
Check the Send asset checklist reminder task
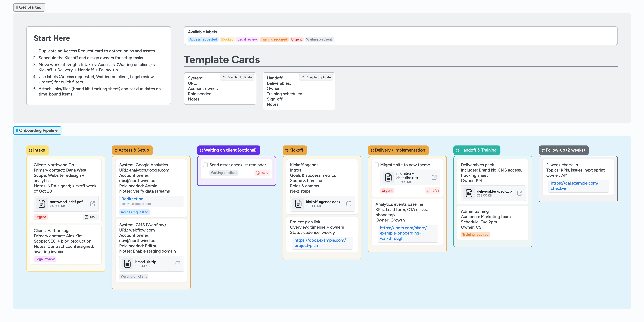[205, 165]
